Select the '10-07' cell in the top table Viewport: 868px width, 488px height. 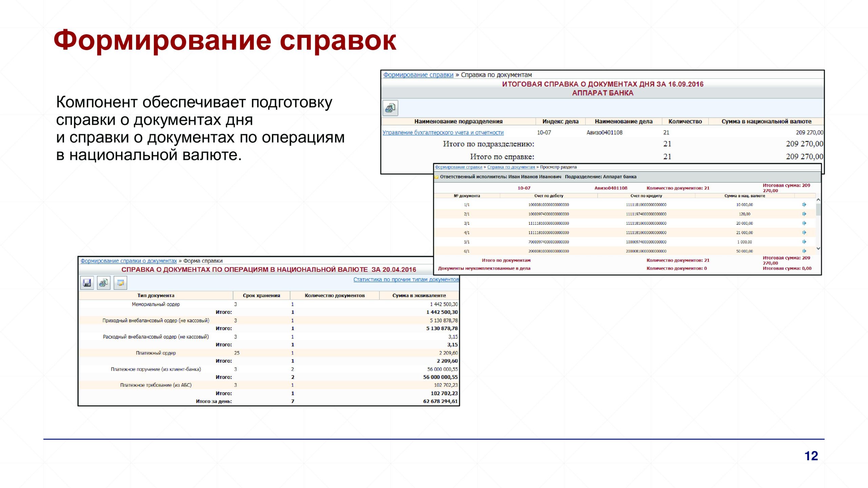click(x=544, y=133)
